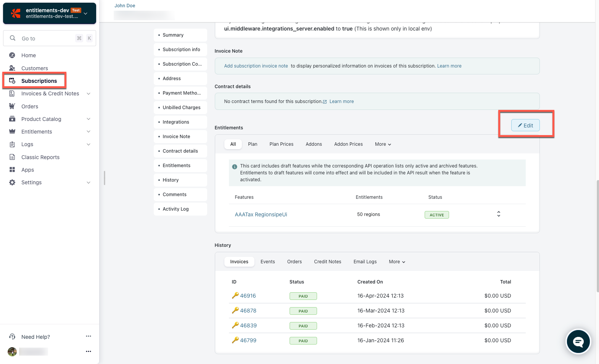This screenshot has width=599, height=364.
Task: Click the Edit entitlements button
Action: (525, 126)
